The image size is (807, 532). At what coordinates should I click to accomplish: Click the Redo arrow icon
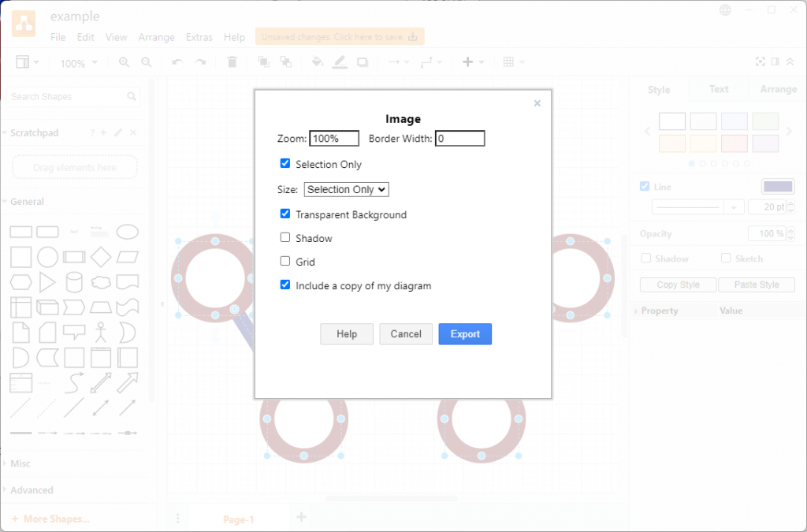tap(200, 62)
